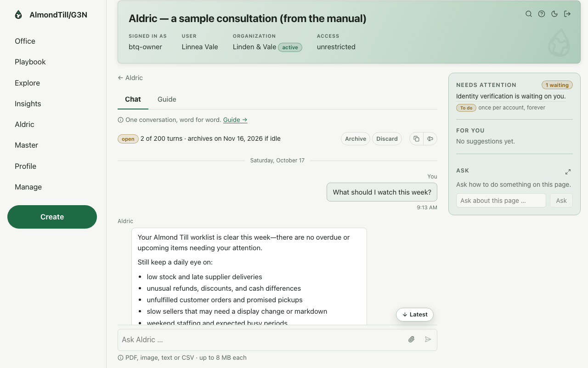The image size is (588, 368).
Task: Copy the conversation with the copy icon
Action: click(x=416, y=139)
